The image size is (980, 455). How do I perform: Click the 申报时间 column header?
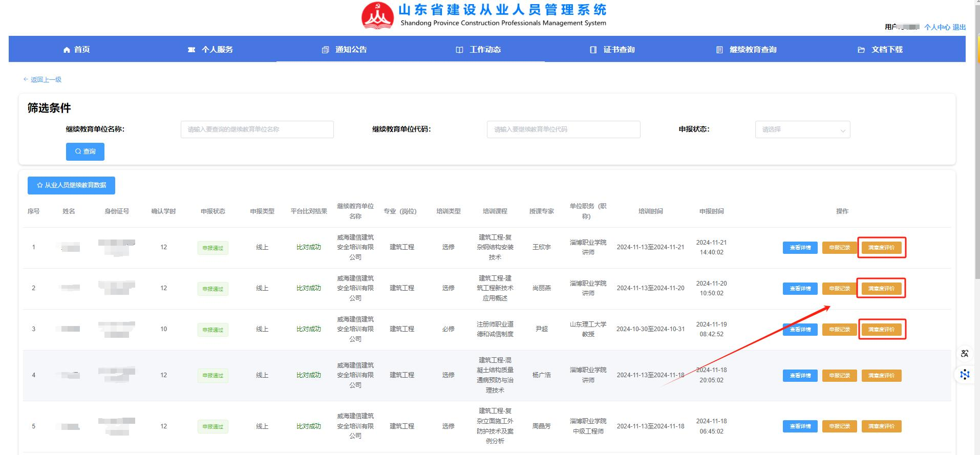click(x=711, y=211)
